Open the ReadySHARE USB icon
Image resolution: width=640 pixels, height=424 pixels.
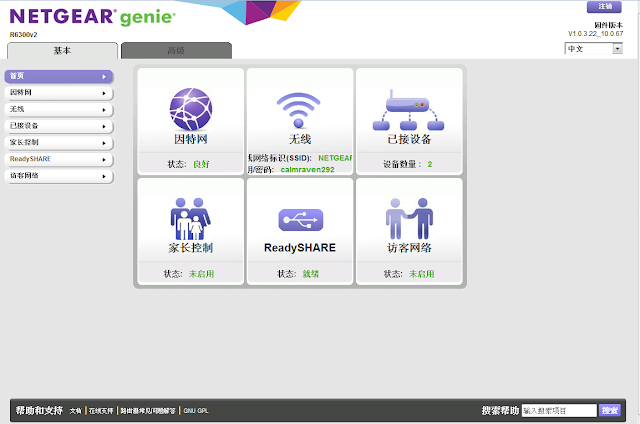click(300, 220)
